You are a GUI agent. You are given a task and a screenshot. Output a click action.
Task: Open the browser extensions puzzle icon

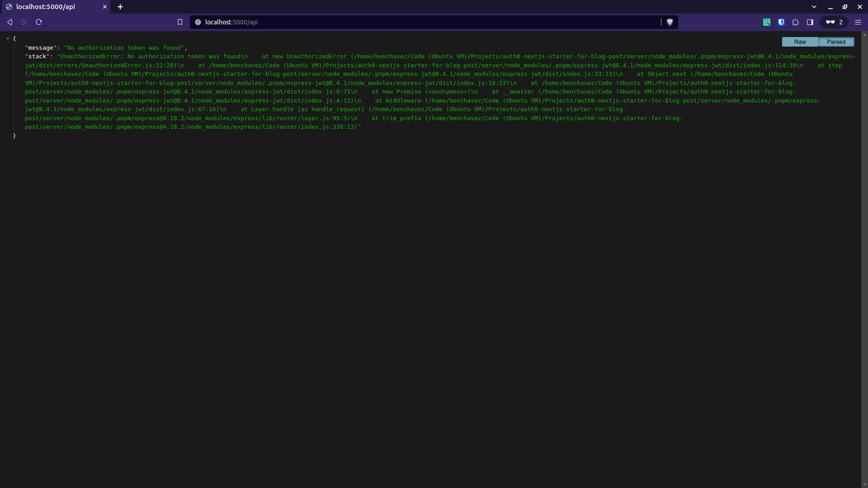(795, 22)
